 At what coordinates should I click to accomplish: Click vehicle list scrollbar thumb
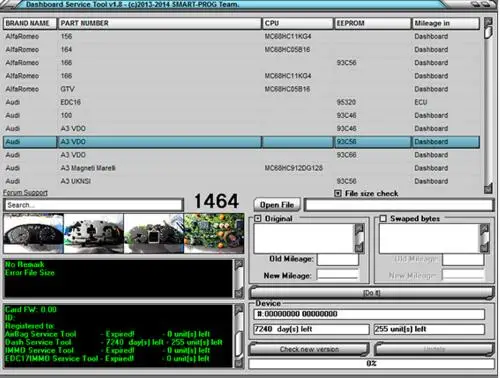coord(488,32)
